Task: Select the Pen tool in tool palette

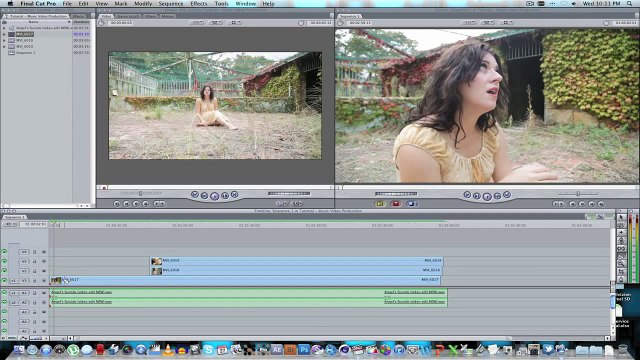Action: pos(621,279)
